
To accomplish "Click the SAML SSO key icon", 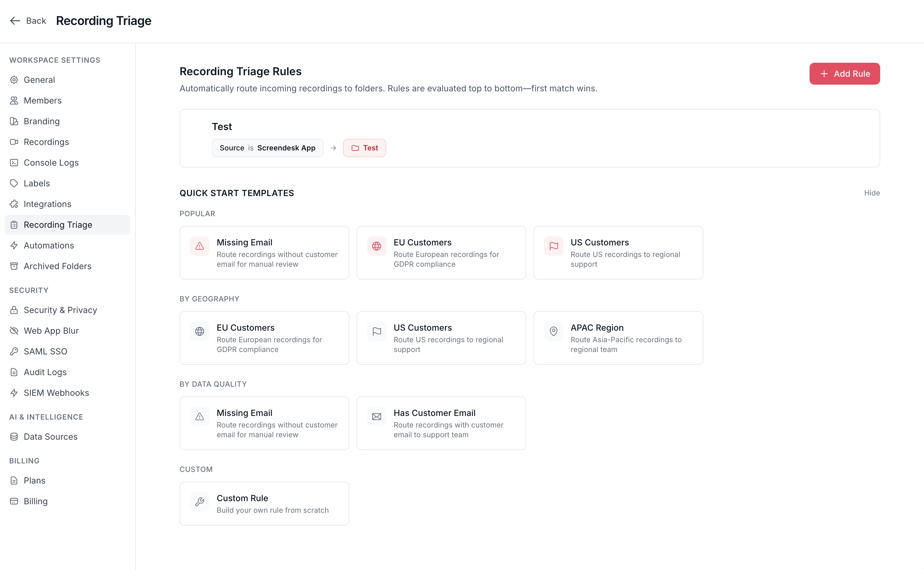I will point(14,351).
